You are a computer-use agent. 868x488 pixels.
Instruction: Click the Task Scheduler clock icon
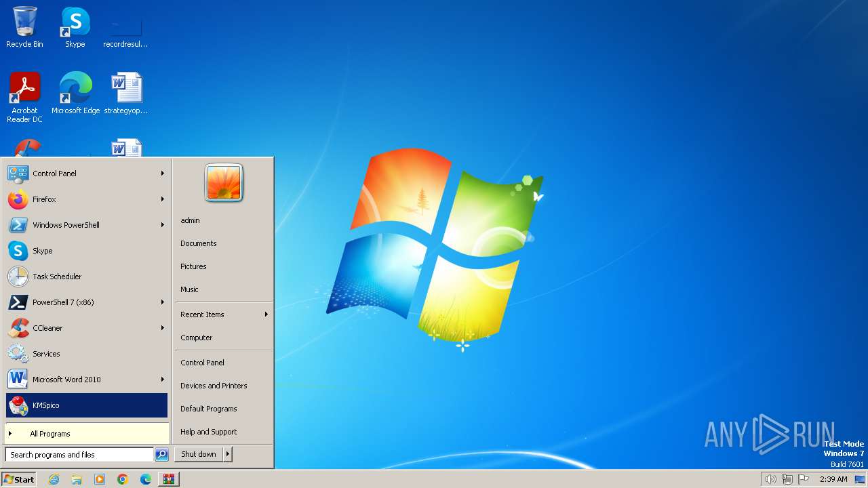click(x=18, y=277)
